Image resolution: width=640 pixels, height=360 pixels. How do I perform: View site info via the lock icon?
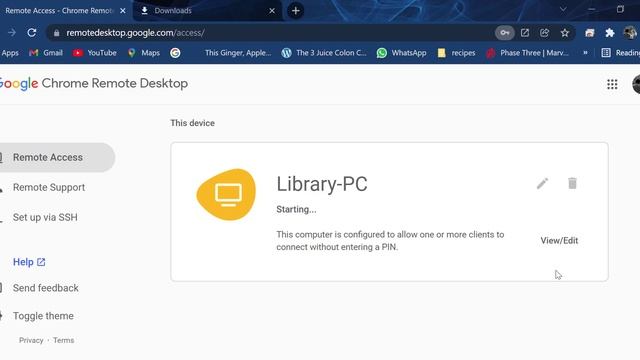57,33
